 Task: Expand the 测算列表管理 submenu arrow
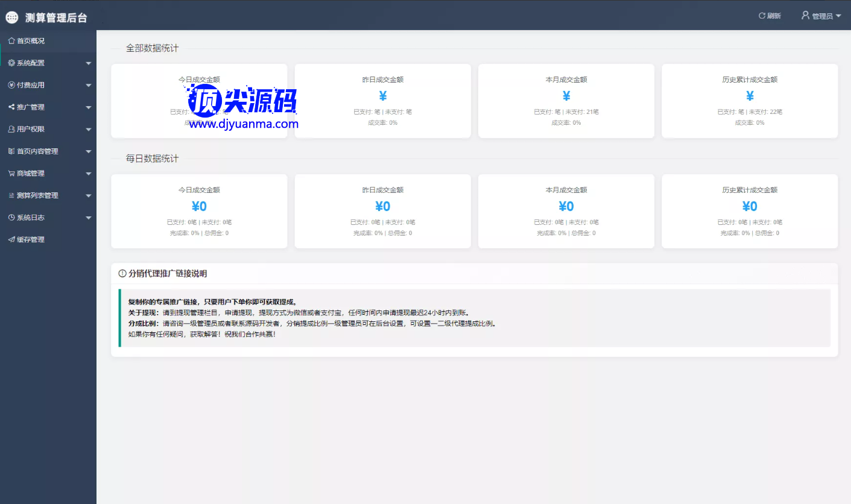click(89, 196)
